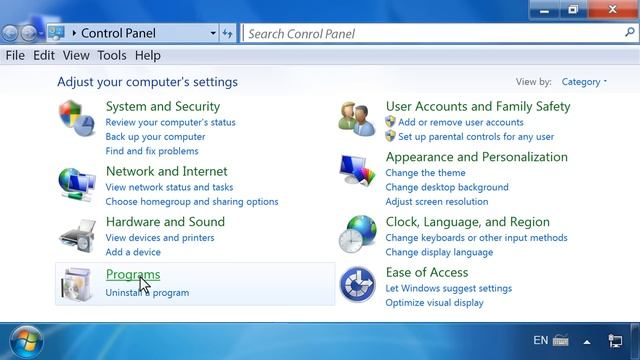Image resolution: width=640 pixels, height=360 pixels.
Task: Click the Programs box icon
Action: (76, 284)
